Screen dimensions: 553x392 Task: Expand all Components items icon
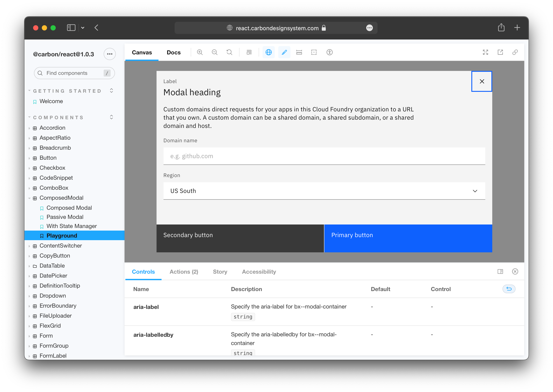(111, 117)
